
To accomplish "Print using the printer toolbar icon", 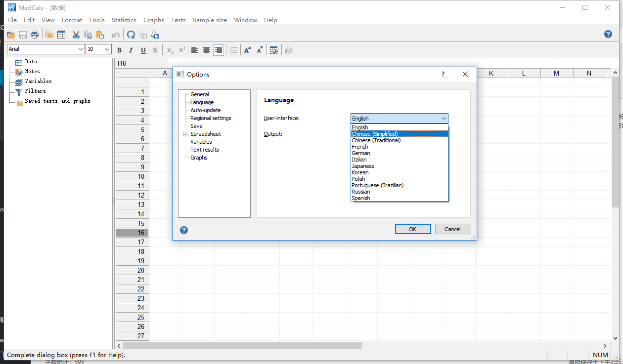I will 35,35.
